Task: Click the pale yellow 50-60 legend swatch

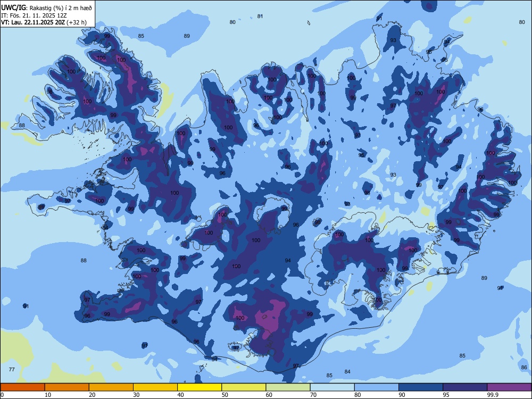Action: (244, 387)
